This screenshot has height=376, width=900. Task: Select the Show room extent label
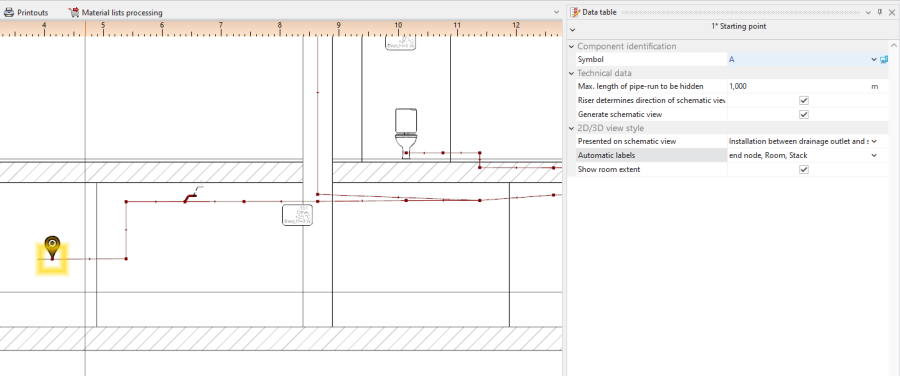pyautogui.click(x=608, y=169)
